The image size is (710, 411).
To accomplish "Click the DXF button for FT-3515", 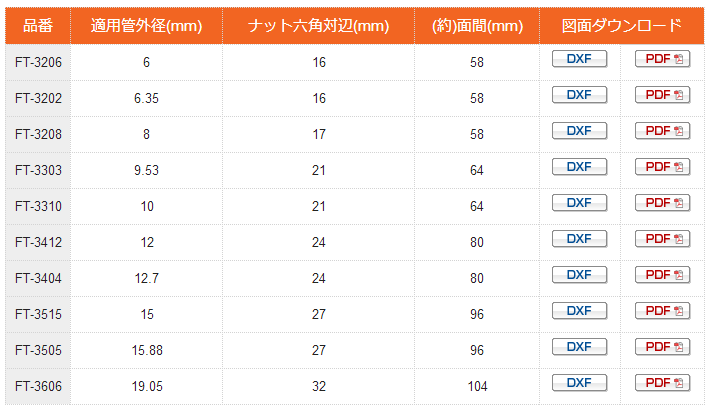I will click(579, 311).
